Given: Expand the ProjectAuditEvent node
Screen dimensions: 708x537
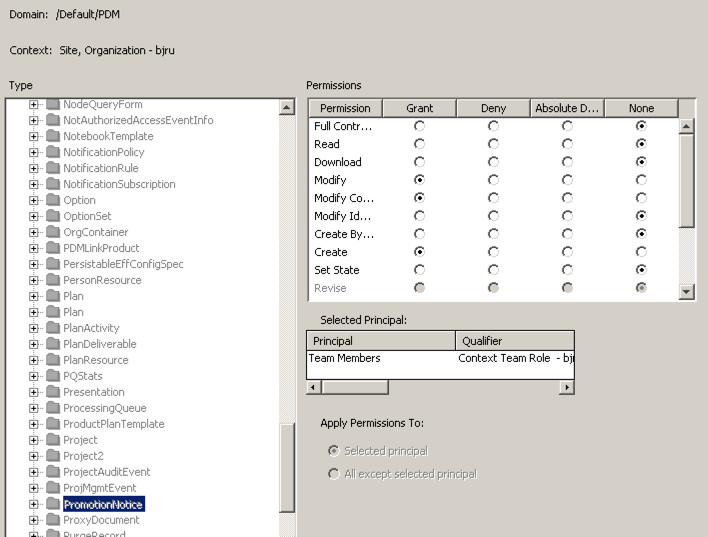Looking at the screenshot, I should (33, 472).
